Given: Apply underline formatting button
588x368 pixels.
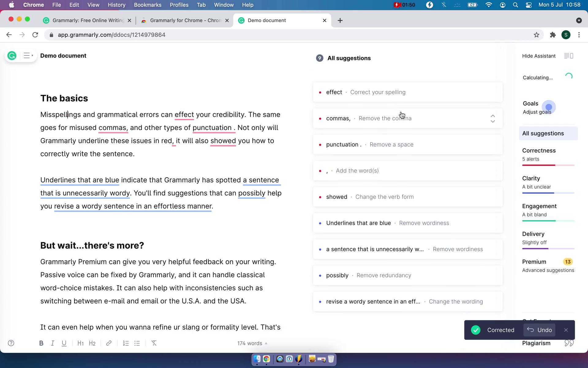Looking at the screenshot, I should pos(64,343).
